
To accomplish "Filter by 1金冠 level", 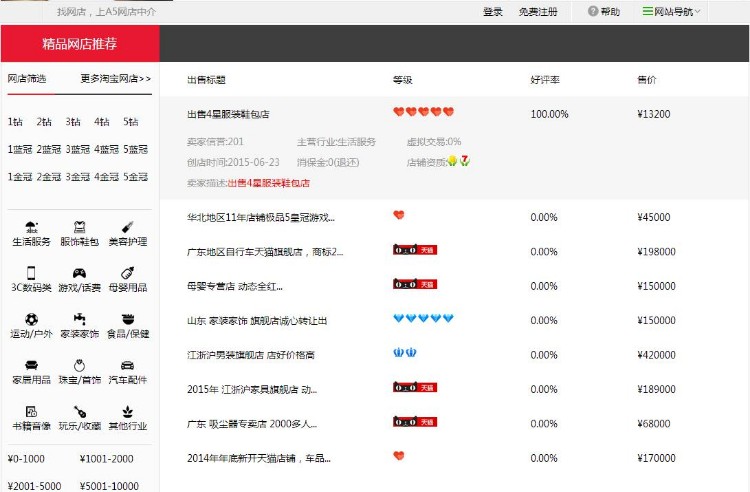I will pos(20,176).
